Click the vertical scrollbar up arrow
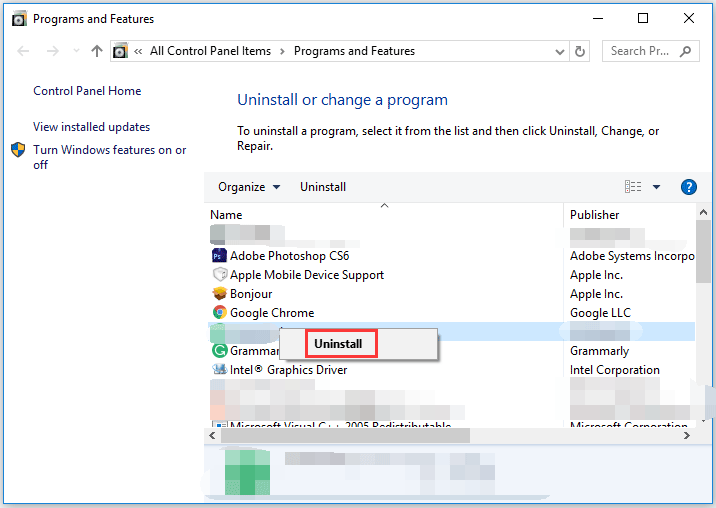 703,212
